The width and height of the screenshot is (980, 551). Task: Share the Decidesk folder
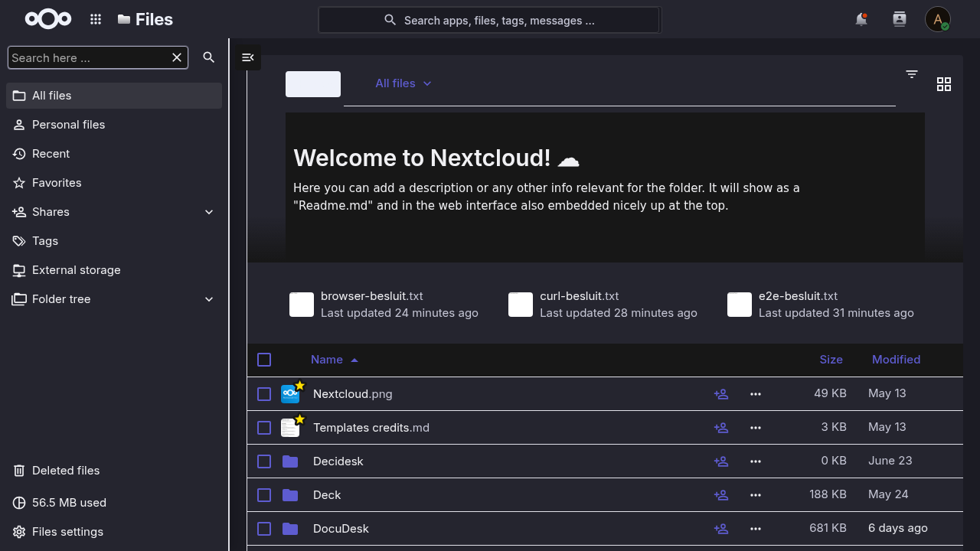click(721, 461)
